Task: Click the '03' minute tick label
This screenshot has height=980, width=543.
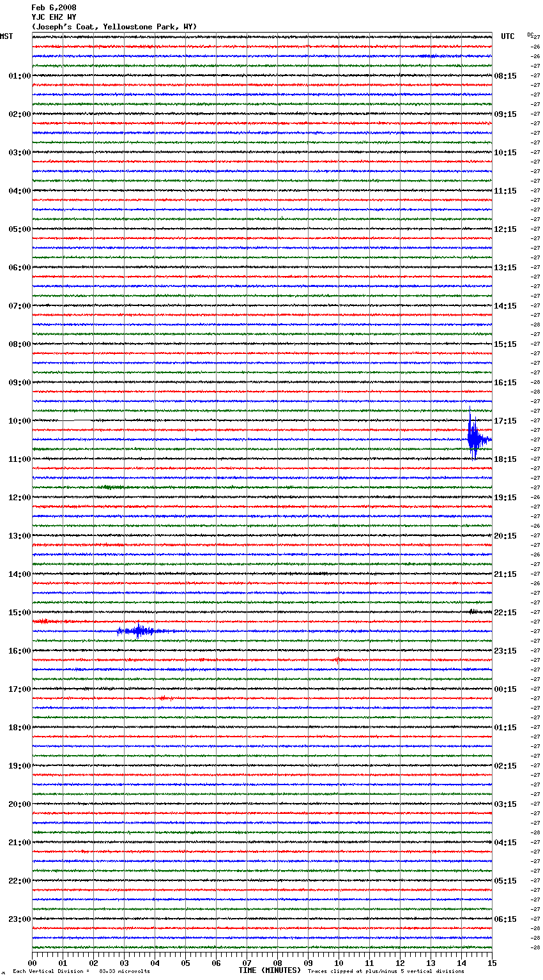Action: tap(124, 963)
